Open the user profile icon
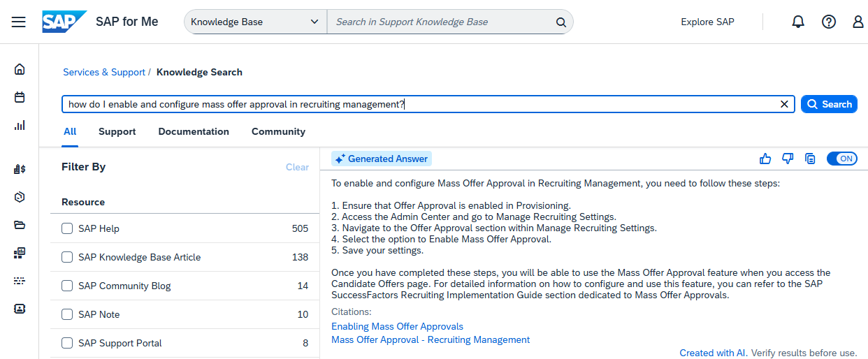This screenshot has width=868, height=359. (858, 22)
